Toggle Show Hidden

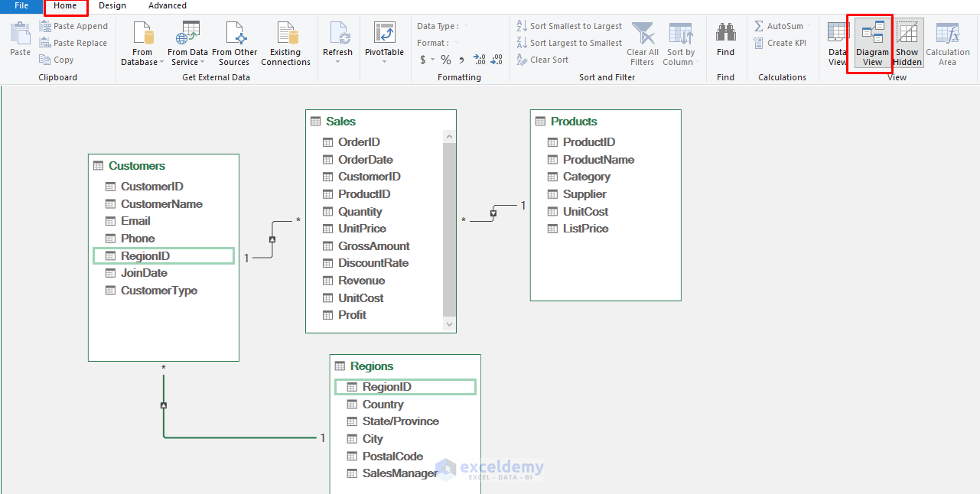pyautogui.click(x=907, y=44)
